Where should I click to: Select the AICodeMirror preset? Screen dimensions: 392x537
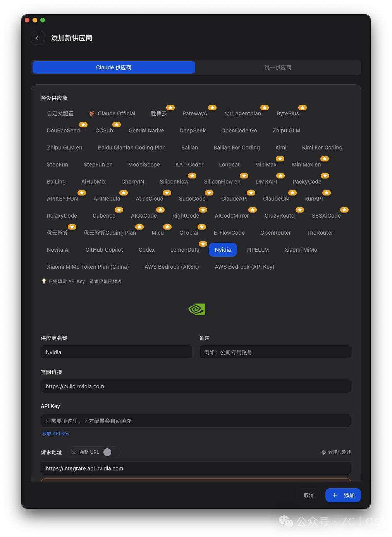click(232, 216)
